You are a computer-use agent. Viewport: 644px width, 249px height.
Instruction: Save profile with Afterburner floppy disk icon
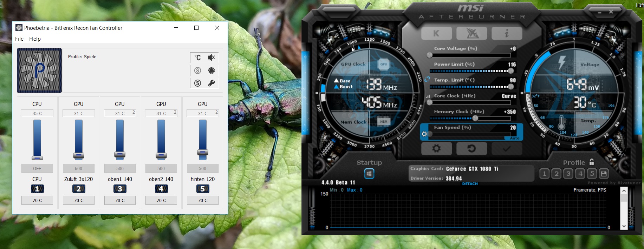[x=604, y=174]
